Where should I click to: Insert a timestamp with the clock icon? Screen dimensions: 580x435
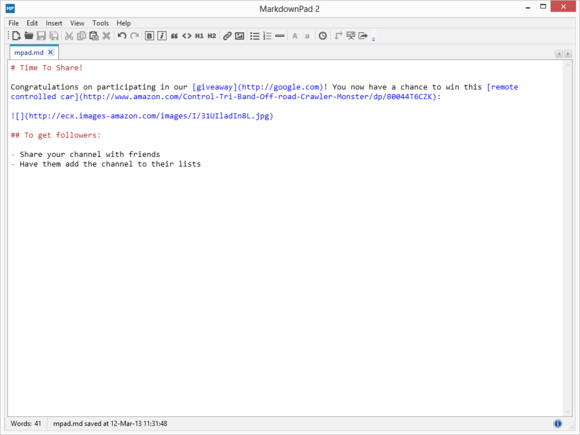point(323,36)
